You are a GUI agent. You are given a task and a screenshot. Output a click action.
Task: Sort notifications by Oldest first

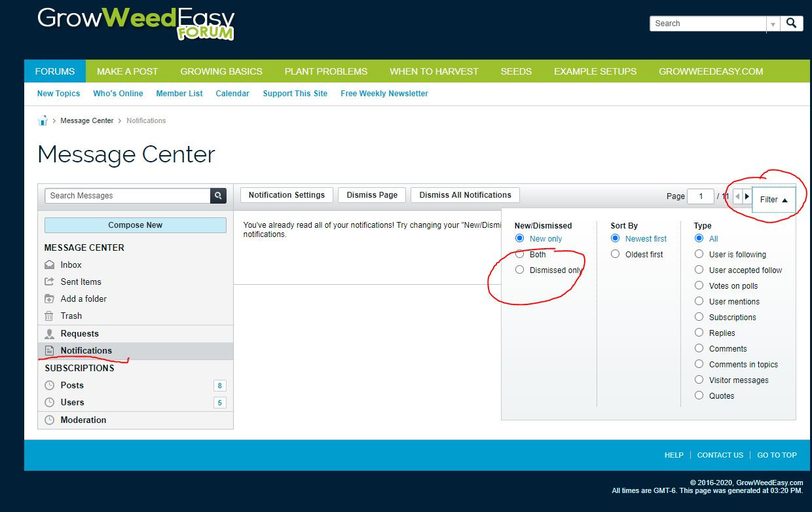pos(615,254)
